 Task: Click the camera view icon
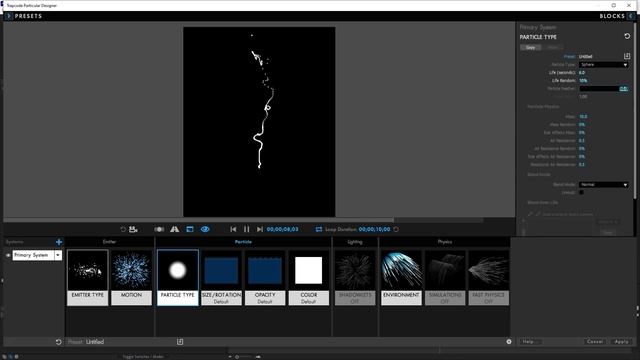[133, 229]
